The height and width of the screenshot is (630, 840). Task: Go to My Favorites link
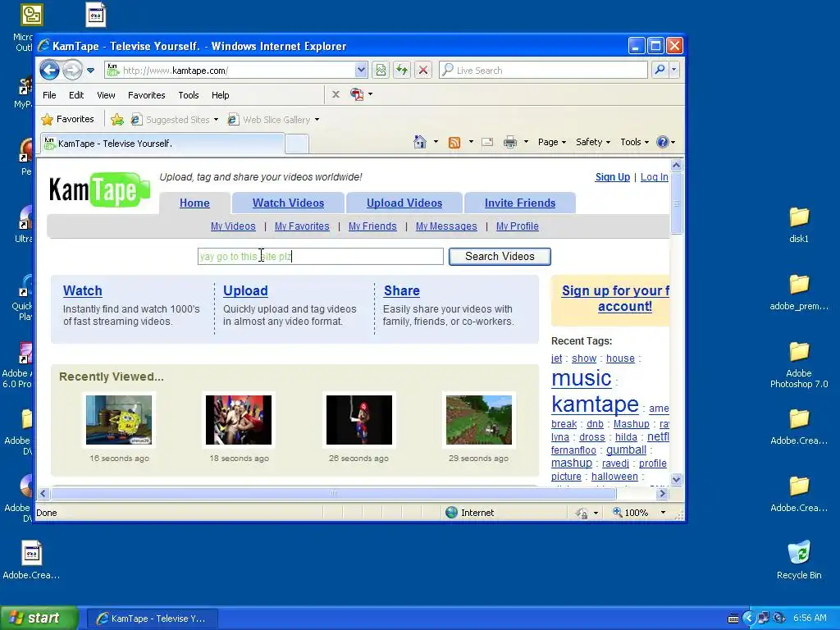(x=302, y=226)
